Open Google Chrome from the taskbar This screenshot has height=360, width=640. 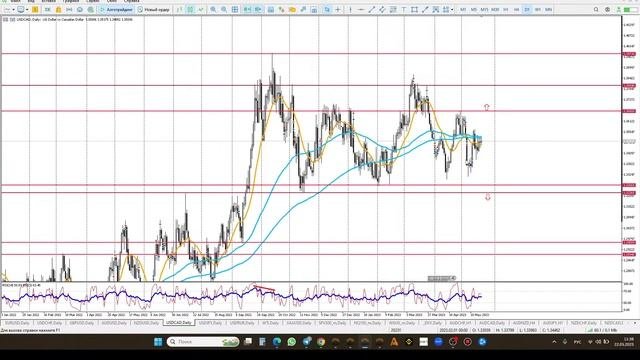click(321, 342)
